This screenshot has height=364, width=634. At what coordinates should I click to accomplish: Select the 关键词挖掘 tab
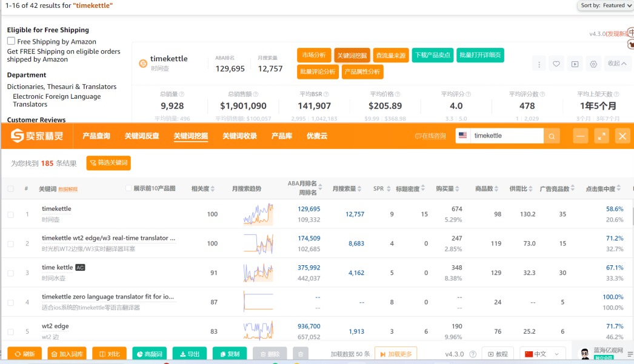(191, 136)
